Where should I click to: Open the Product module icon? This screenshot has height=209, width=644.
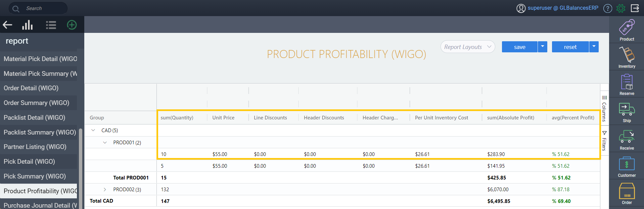(x=627, y=30)
